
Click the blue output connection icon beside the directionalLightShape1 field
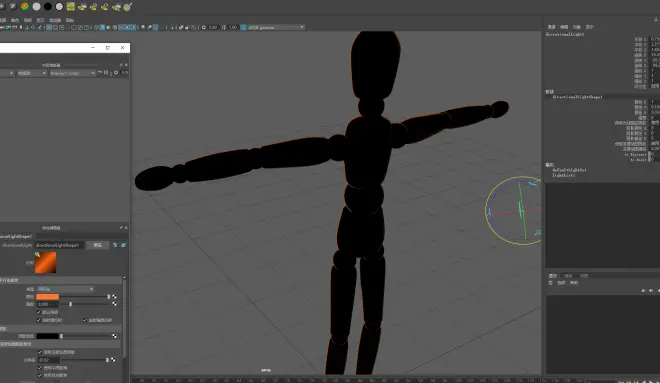point(123,245)
